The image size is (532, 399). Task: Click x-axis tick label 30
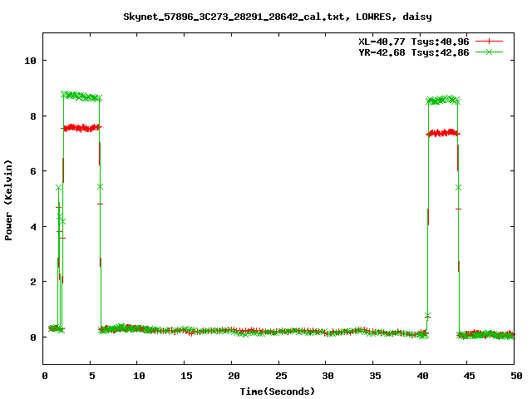tap(328, 376)
